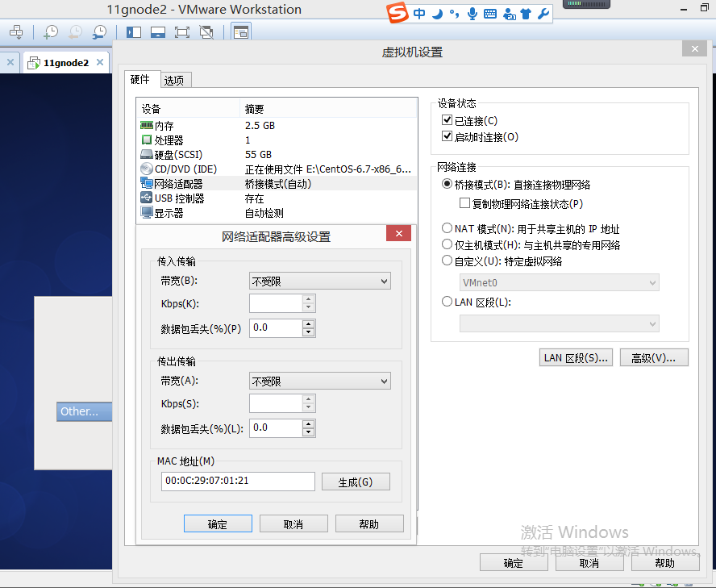Click 确定 in advanced adapter dialog
The height and width of the screenshot is (588, 716).
coord(218,524)
